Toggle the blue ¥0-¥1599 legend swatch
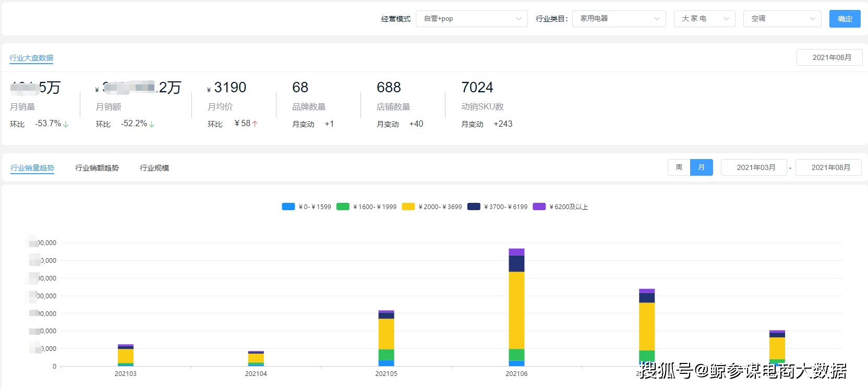 click(x=288, y=207)
